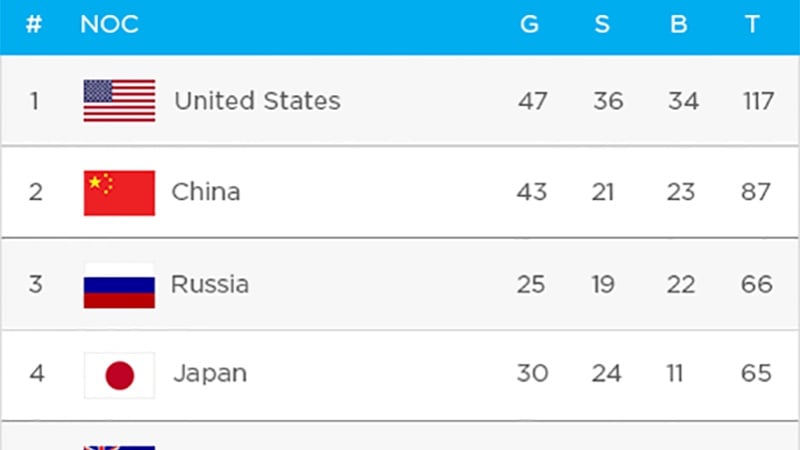This screenshot has width=800, height=450.
Task: Click the United States flag icon
Action: pyautogui.click(x=119, y=101)
